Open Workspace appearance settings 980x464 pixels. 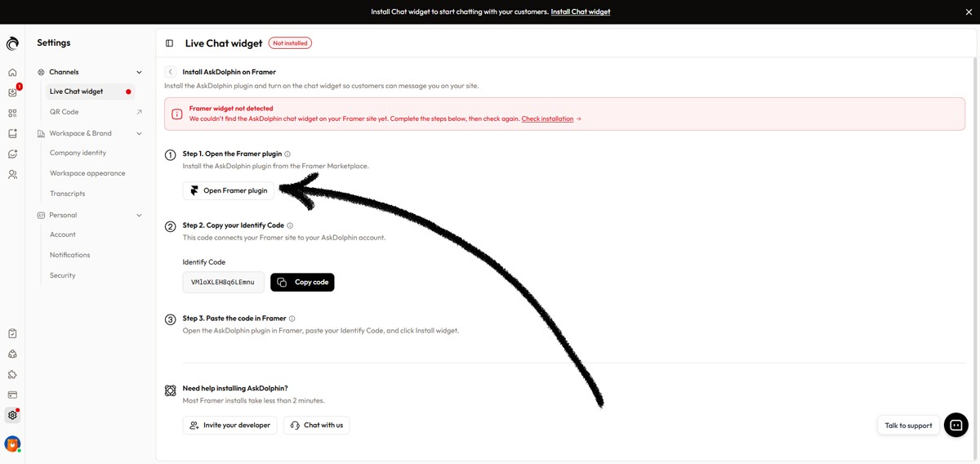87,173
